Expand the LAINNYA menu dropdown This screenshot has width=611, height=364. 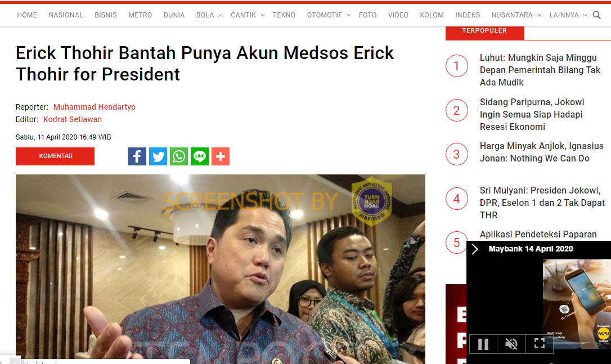(x=585, y=15)
